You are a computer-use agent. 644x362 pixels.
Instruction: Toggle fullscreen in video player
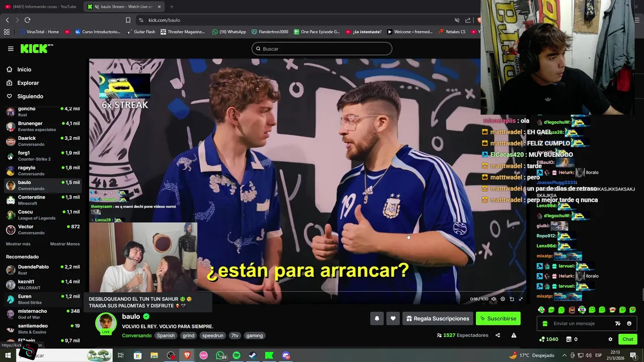click(x=521, y=299)
